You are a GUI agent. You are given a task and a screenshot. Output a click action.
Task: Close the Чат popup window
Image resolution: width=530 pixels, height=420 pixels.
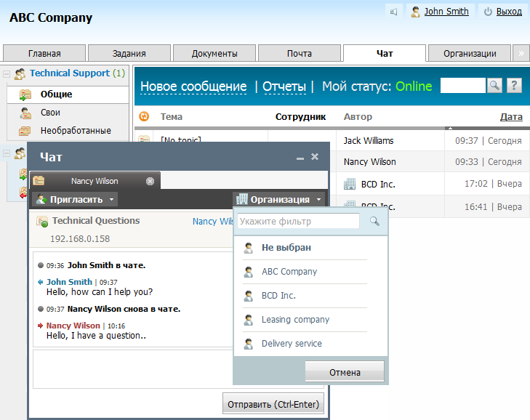[315, 156]
